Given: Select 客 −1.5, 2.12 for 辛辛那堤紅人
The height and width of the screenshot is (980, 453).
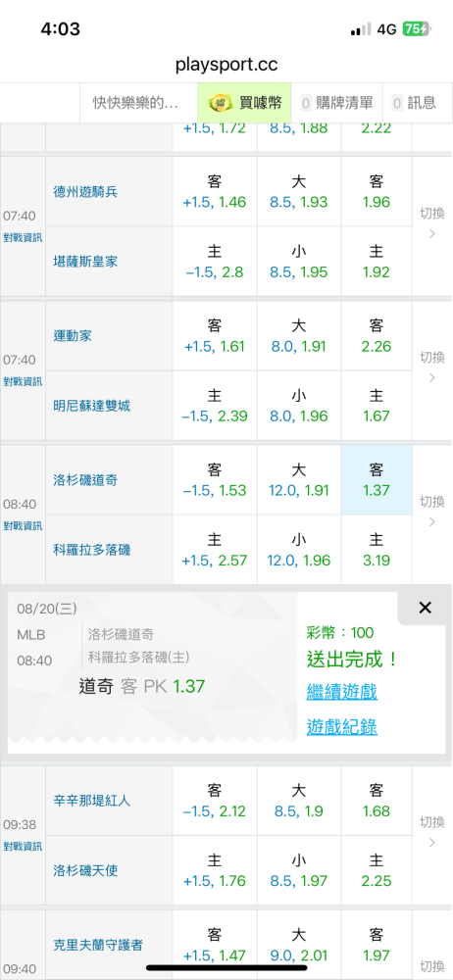Looking at the screenshot, I should click(215, 802).
